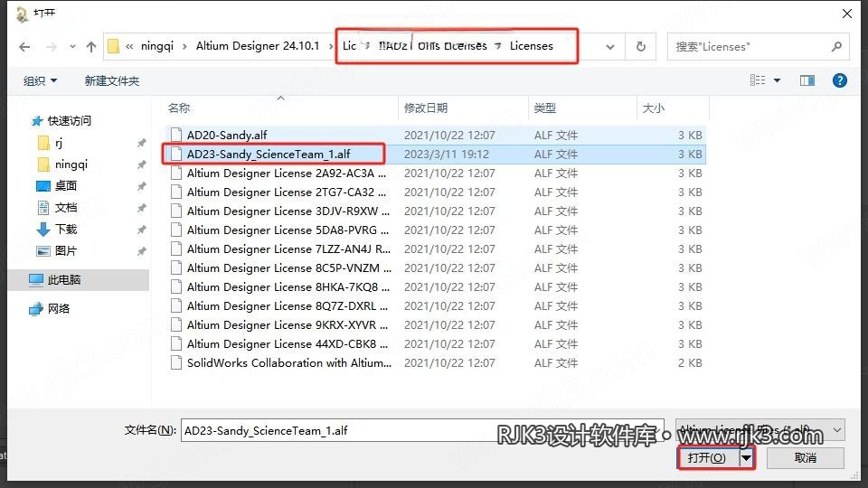Image resolution: width=868 pixels, height=488 pixels.
Task: Open recent locations dropdown arrow
Action: pyautogui.click(x=72, y=47)
